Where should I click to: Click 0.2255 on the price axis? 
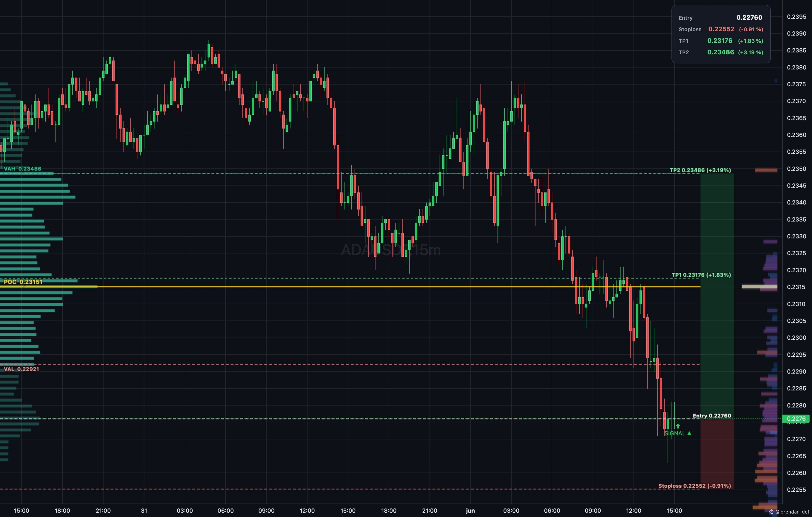coord(797,490)
